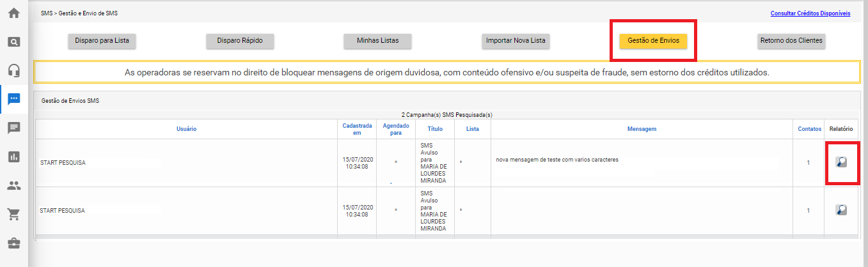Open the bar chart reports icon

coord(13,156)
